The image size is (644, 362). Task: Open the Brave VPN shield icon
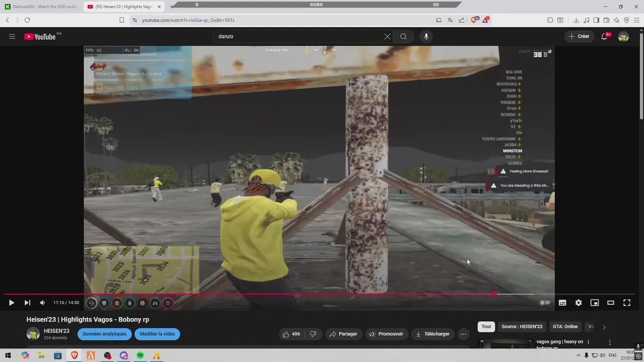pyautogui.click(x=626, y=20)
